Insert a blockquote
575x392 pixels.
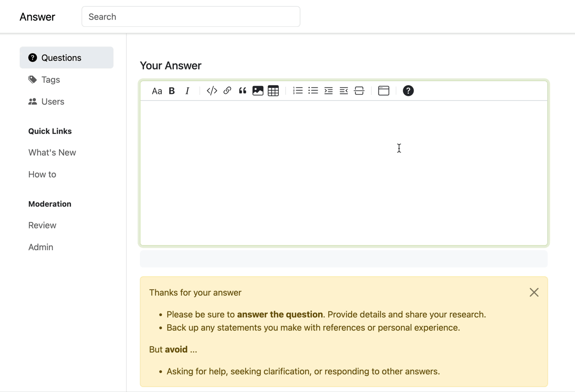tap(242, 91)
